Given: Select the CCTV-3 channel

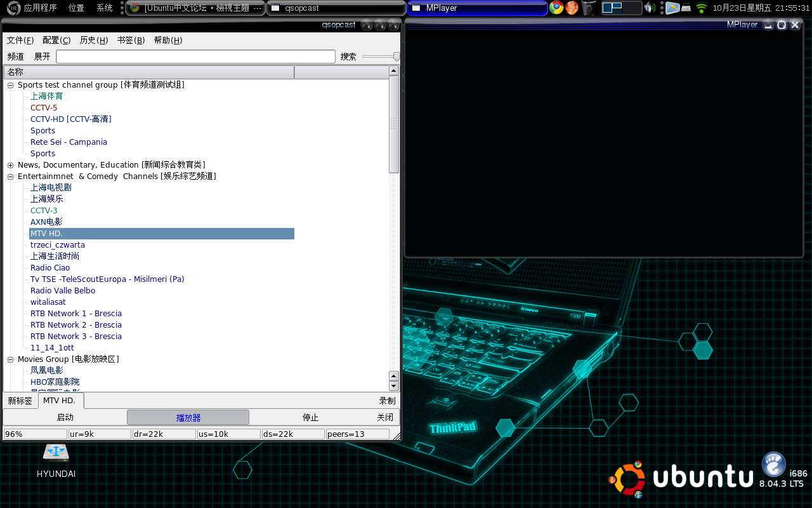Looking at the screenshot, I should click(44, 211).
